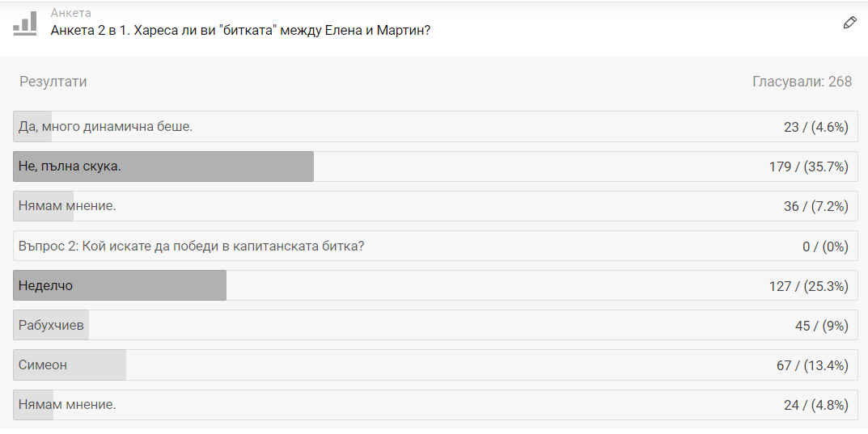Select the 'Да, много динамична беше.' option

(x=105, y=127)
